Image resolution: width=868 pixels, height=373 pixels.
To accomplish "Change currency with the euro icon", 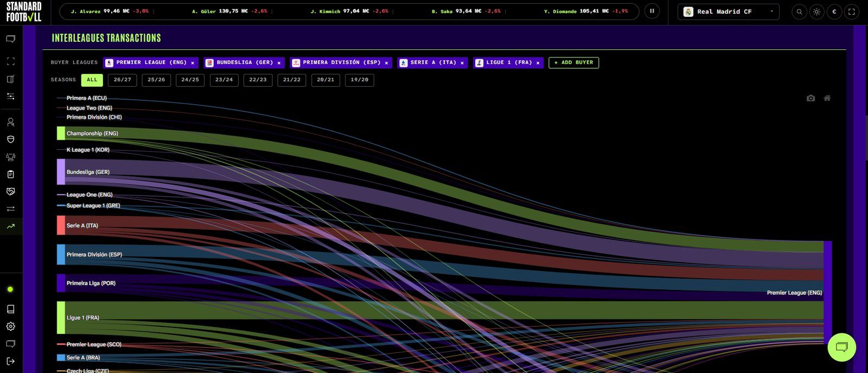I will (x=834, y=11).
